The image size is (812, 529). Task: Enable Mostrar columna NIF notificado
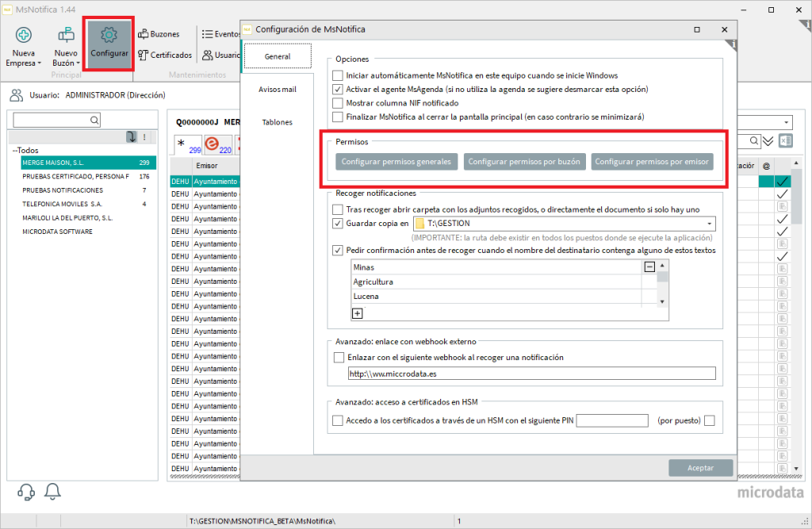pos(338,103)
